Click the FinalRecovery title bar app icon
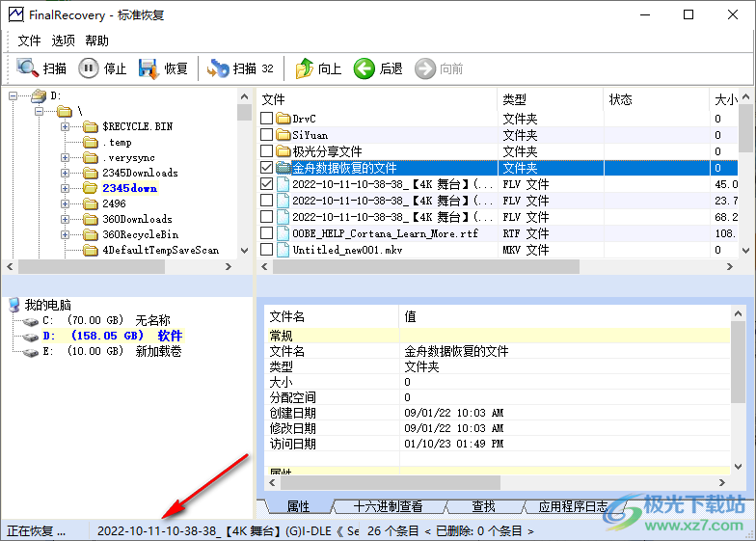The image size is (756, 541). point(15,14)
